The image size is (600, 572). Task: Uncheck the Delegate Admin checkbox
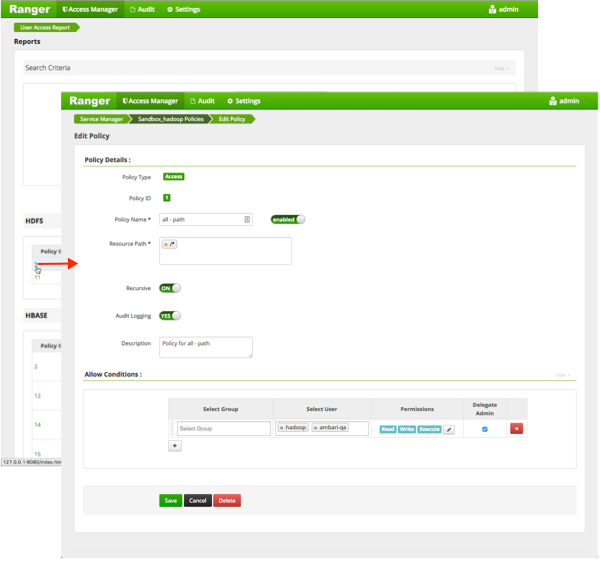point(485,429)
